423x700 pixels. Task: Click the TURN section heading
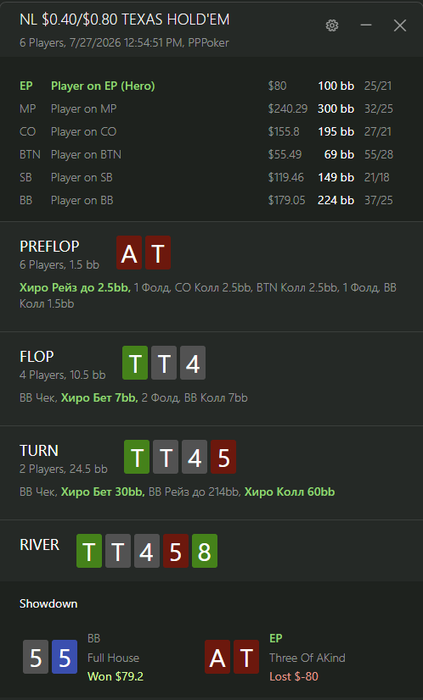(39, 450)
